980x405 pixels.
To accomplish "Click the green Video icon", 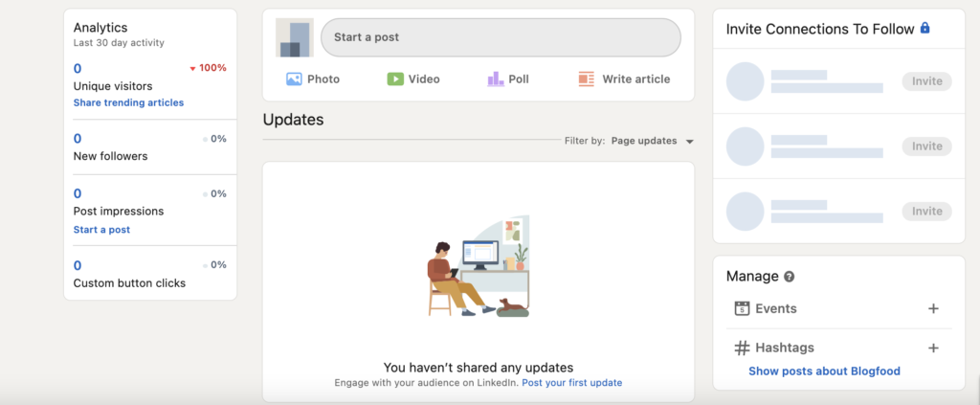I will pyautogui.click(x=395, y=79).
